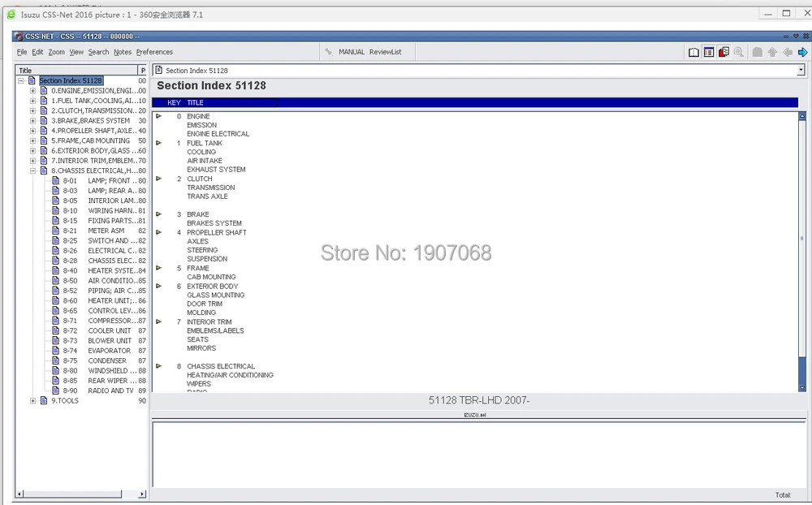Click the tree panel scroll-right arrow
Viewport: 812px width, 505px height.
tap(142, 494)
